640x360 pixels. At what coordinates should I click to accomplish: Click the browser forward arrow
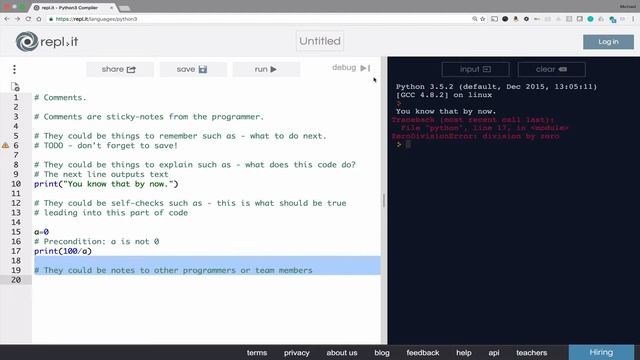(x=17, y=19)
